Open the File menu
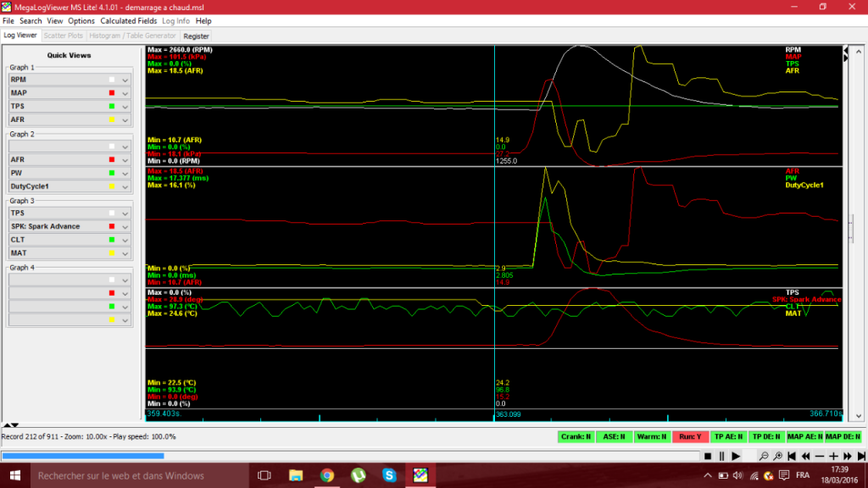 coord(8,21)
